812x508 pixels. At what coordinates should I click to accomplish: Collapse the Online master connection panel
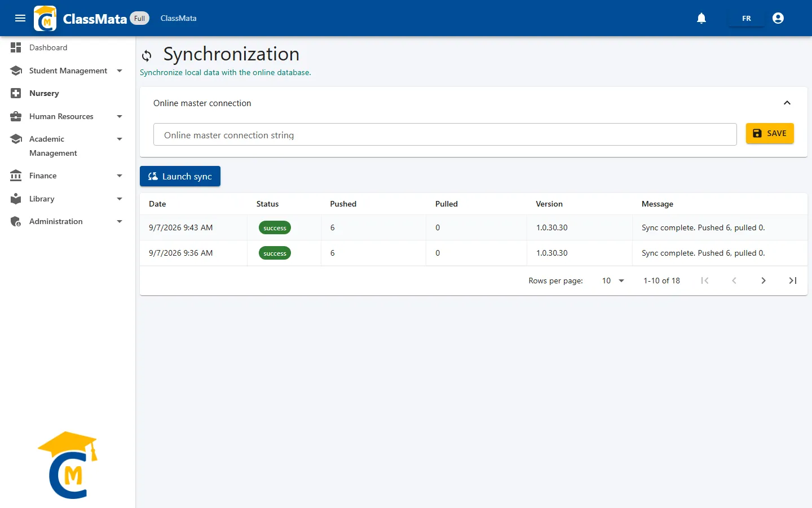pyautogui.click(x=787, y=103)
